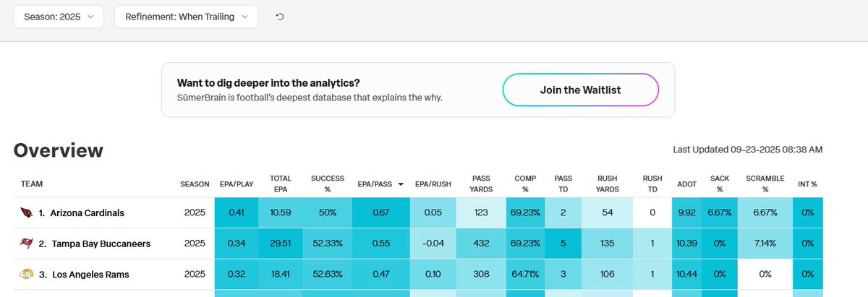Open the Season: 2025 dropdown
Image resolution: width=868 pixels, height=297 pixels.
pos(59,17)
